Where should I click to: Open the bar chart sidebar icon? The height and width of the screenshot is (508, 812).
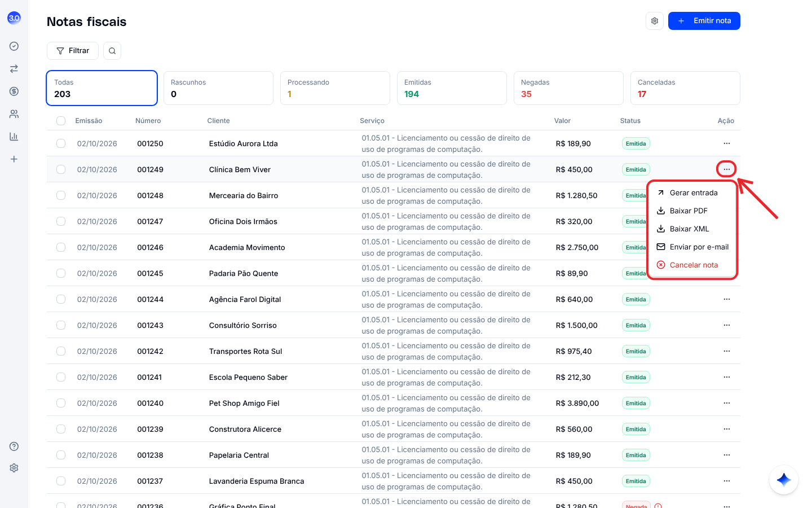click(x=14, y=137)
